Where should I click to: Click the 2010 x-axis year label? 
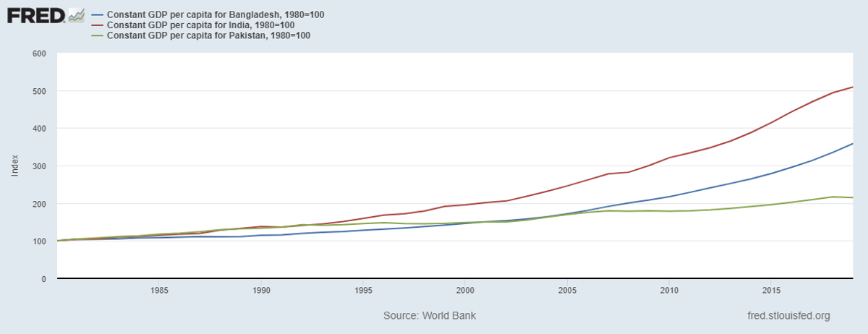669,290
